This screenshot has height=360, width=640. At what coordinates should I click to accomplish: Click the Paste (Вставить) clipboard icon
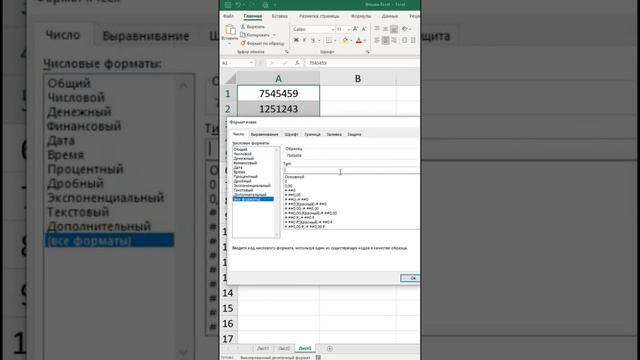pos(231,30)
